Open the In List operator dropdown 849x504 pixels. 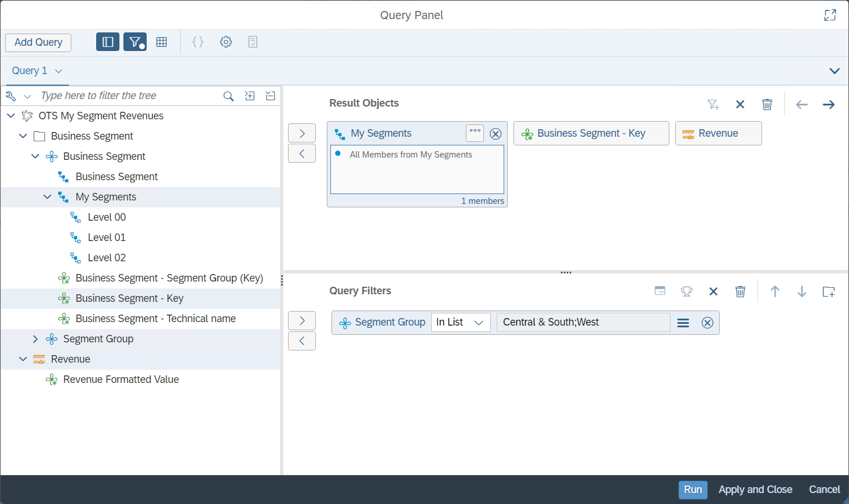pyautogui.click(x=460, y=323)
